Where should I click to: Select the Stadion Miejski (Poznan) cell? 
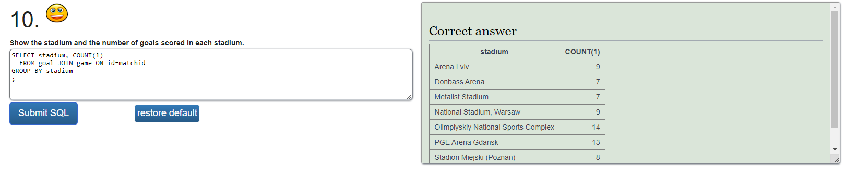click(x=494, y=157)
